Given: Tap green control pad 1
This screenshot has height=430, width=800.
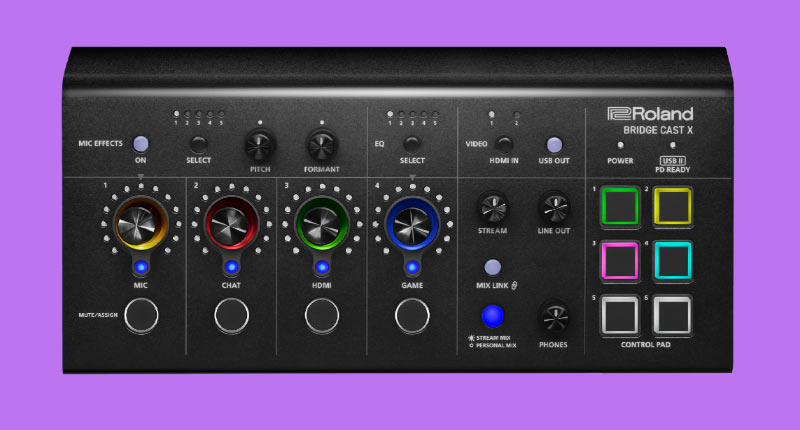Looking at the screenshot, I should (620, 207).
